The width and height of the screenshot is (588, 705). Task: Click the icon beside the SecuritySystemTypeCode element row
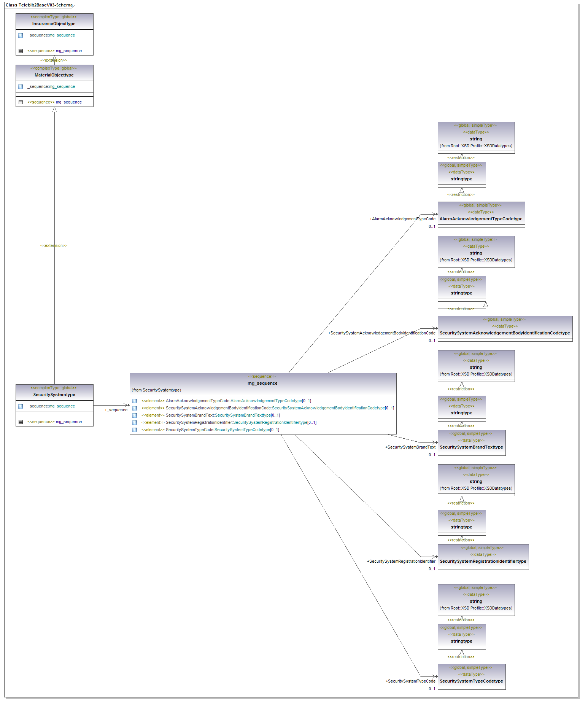[135, 430]
